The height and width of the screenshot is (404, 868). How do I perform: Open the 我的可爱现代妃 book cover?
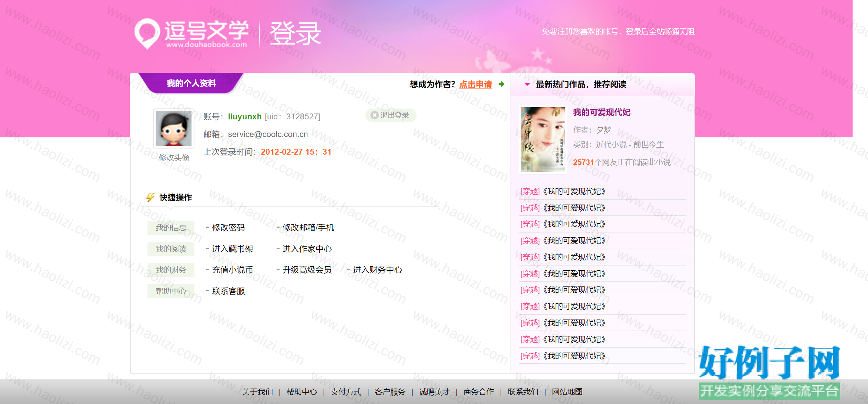(543, 140)
